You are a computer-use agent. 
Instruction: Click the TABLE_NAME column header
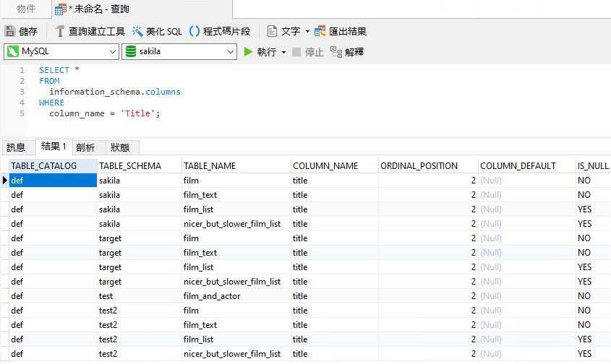point(236,166)
